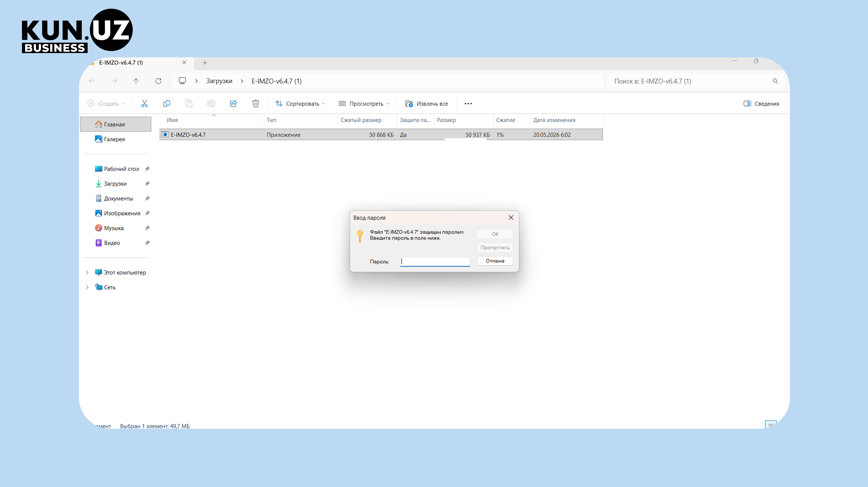Unpin Документы from quick access
868x487 pixels.
(x=147, y=198)
